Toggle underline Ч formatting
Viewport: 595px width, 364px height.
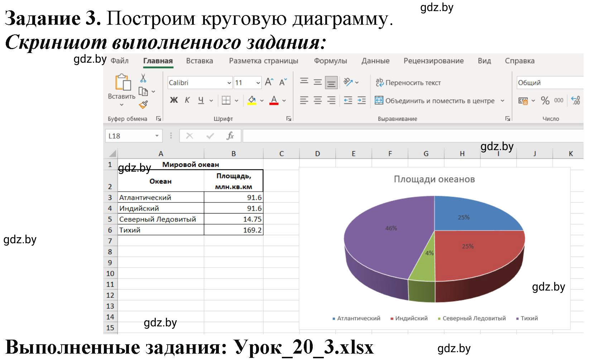pyautogui.click(x=201, y=100)
